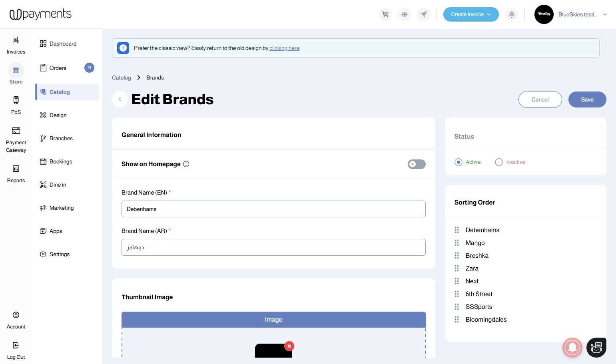Open Store in the left rail
The height and width of the screenshot is (364, 616).
coord(16,74)
